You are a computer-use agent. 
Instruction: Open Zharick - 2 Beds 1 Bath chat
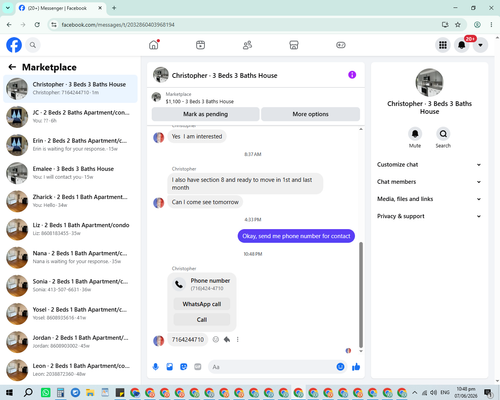point(70,201)
